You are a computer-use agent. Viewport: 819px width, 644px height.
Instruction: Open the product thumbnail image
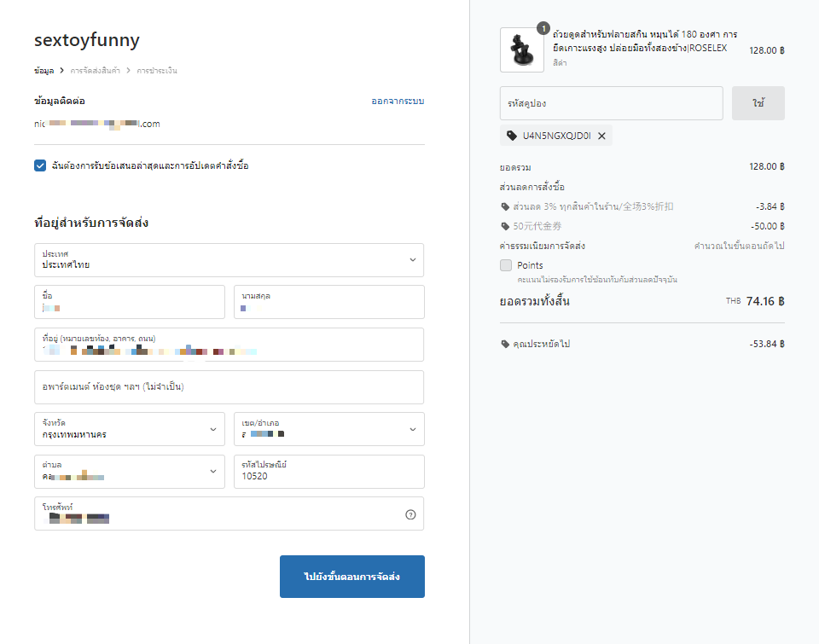(522, 50)
